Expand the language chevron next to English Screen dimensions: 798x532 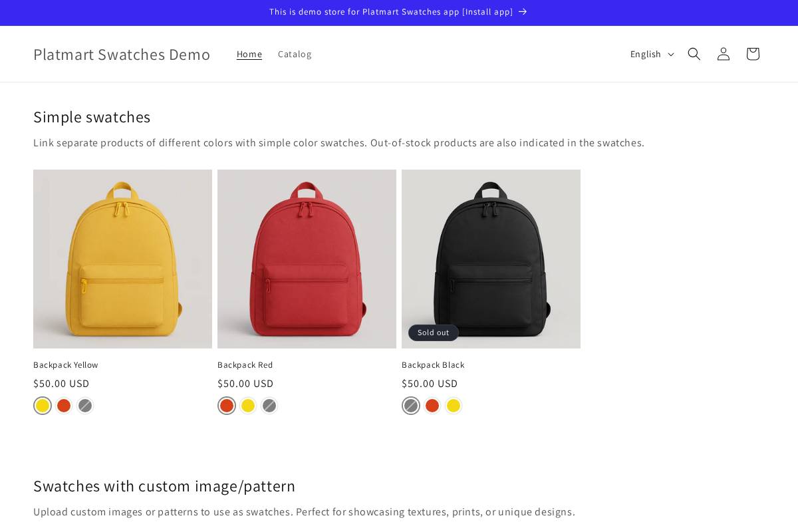671,55
